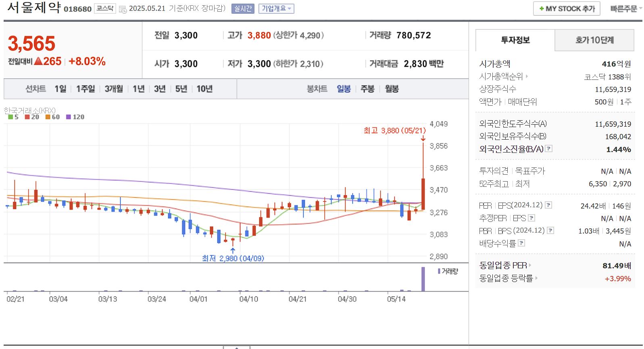Click the 05/21 red candlestick on chart

pos(423,194)
